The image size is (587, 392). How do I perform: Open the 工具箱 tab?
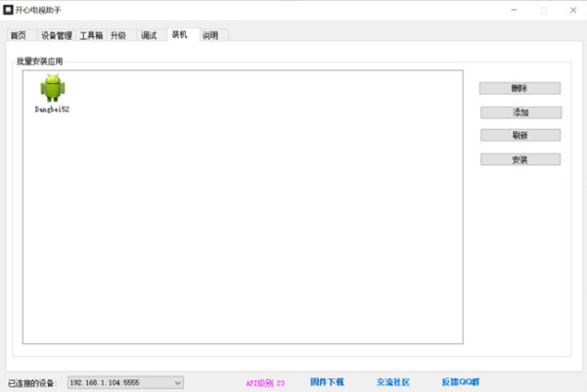click(x=91, y=35)
